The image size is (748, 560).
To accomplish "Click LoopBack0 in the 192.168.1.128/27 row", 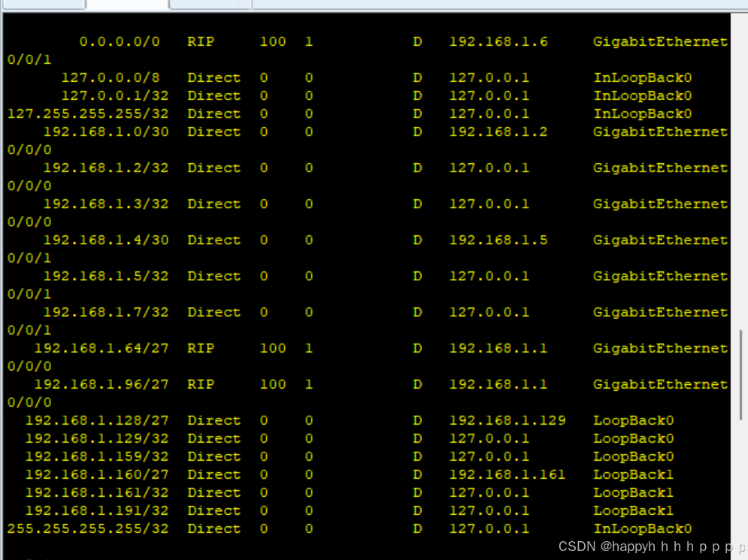I will tap(634, 420).
